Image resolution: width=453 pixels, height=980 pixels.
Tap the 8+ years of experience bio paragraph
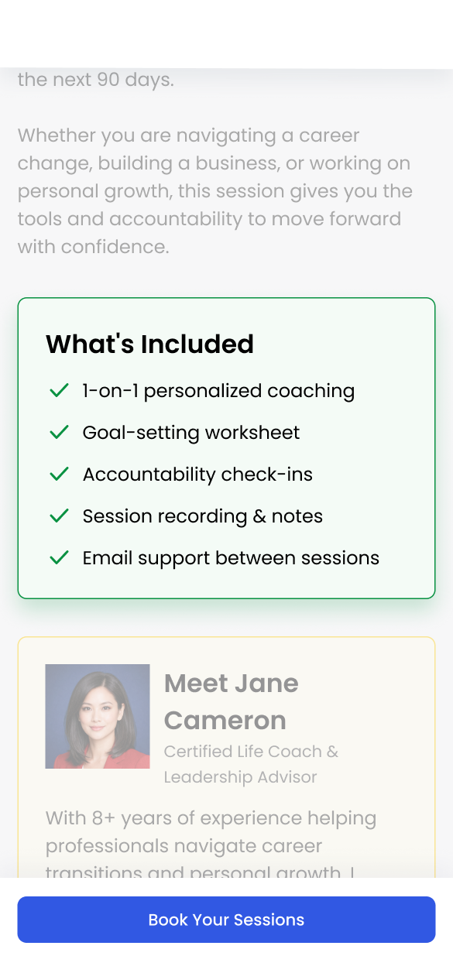(x=211, y=845)
